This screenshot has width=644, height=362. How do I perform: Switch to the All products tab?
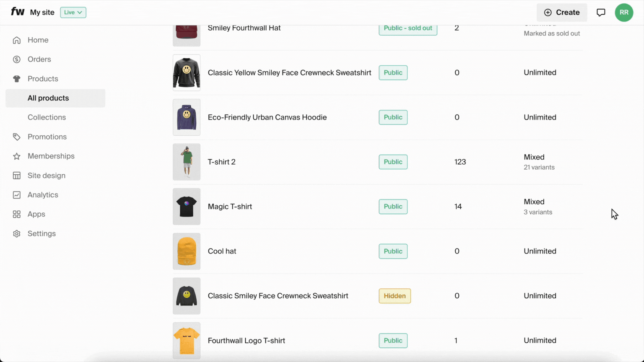[48, 98]
